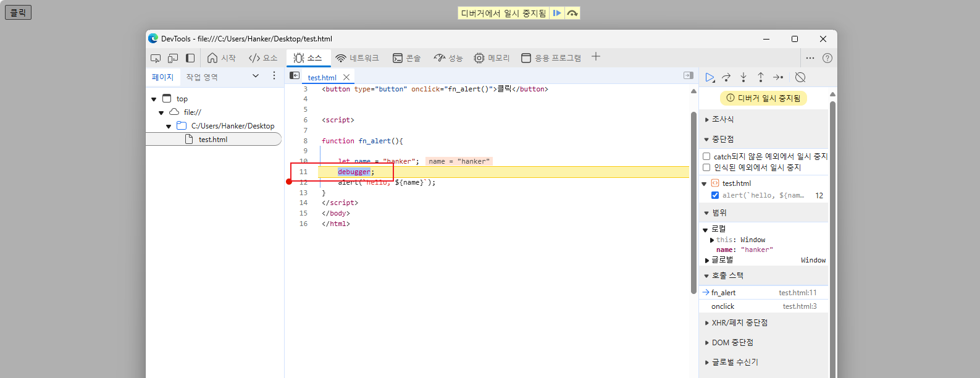Hide the debugger sidebar icon
Image resolution: width=980 pixels, height=378 pixels.
pos(689,75)
